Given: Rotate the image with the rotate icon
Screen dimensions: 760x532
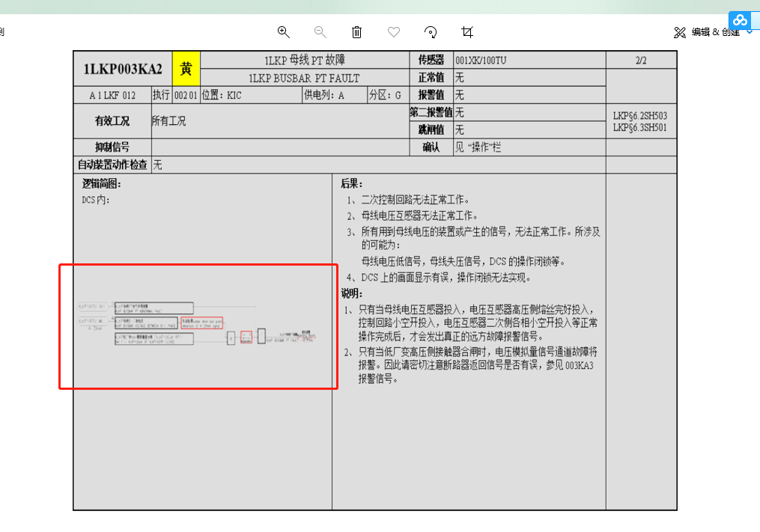Looking at the screenshot, I should 431,31.
